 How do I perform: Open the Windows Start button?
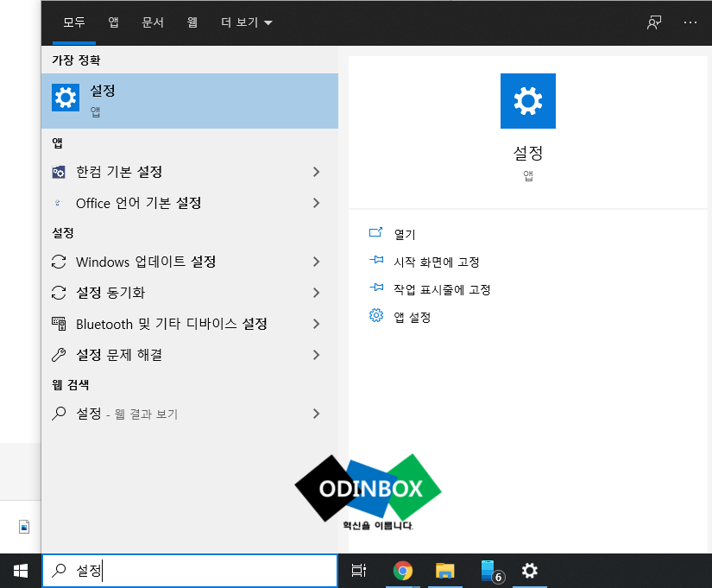pyautogui.click(x=21, y=571)
